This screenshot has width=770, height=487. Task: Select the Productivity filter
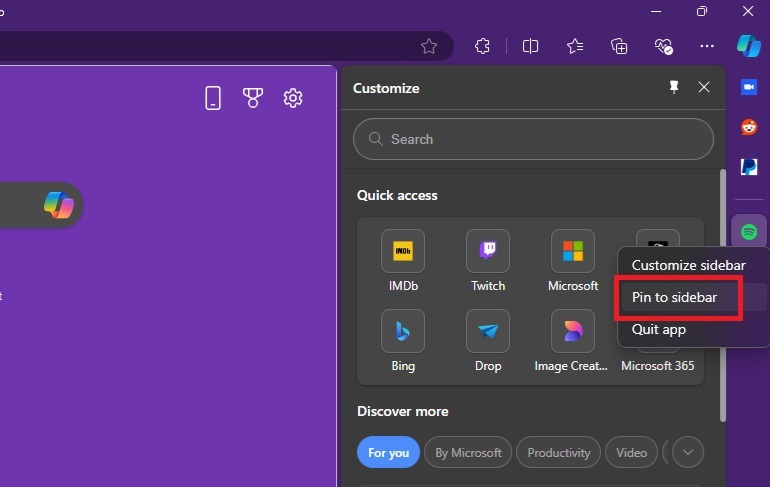[558, 452]
